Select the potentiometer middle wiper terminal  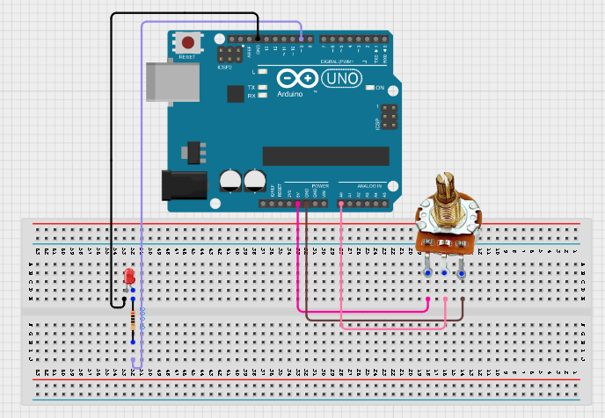coord(444,264)
